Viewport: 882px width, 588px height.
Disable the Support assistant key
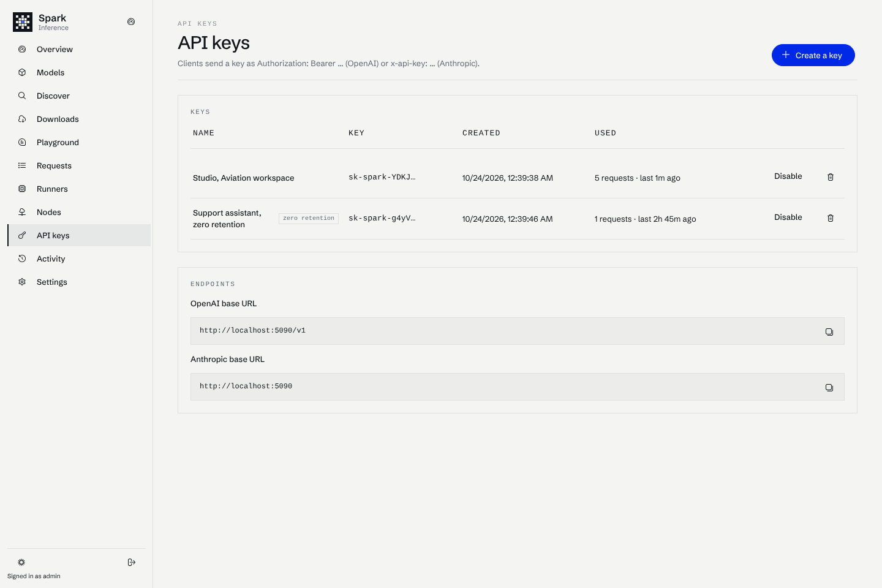coord(788,217)
